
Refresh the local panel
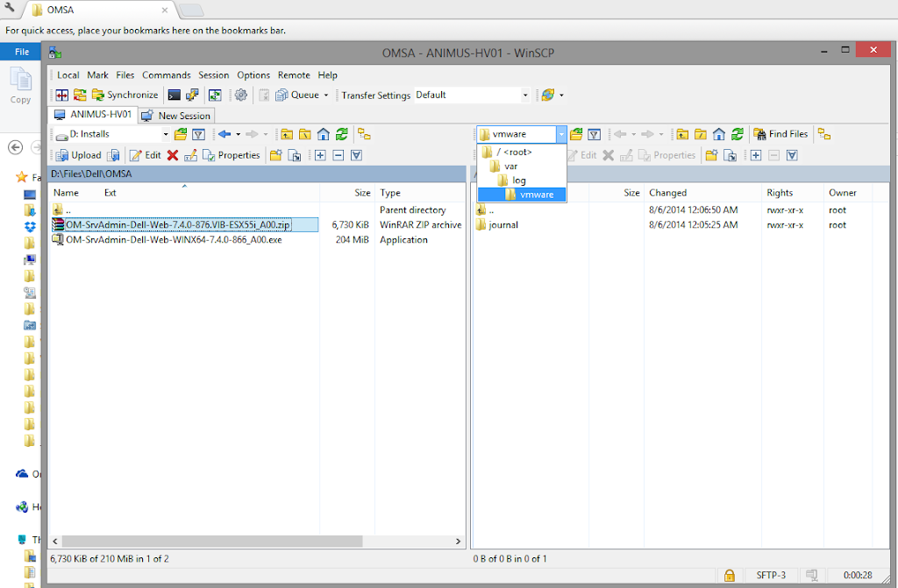(342, 134)
